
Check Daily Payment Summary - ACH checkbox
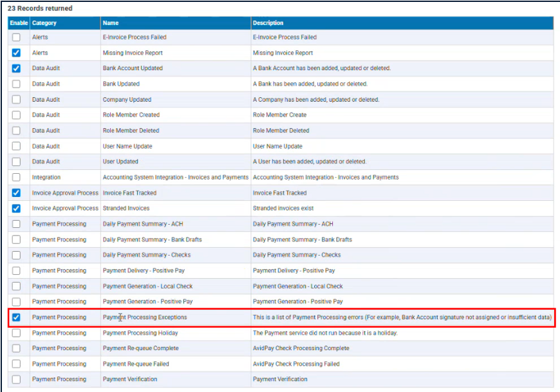[x=16, y=224]
